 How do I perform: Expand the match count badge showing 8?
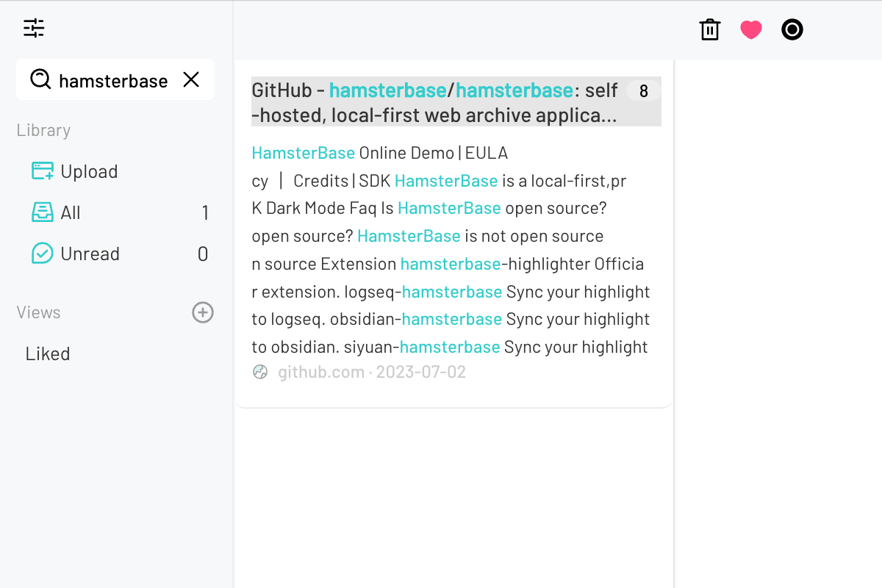point(642,90)
